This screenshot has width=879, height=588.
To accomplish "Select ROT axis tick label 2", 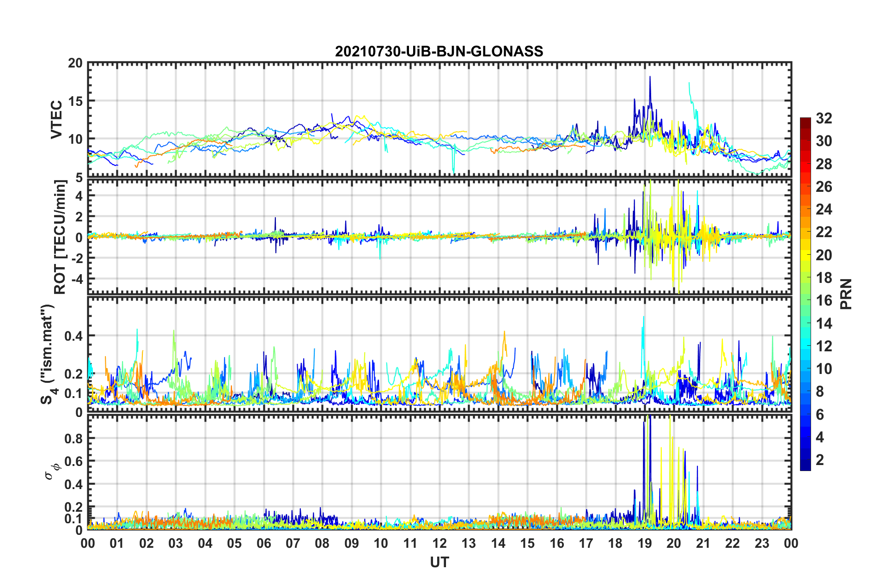I will click(79, 217).
